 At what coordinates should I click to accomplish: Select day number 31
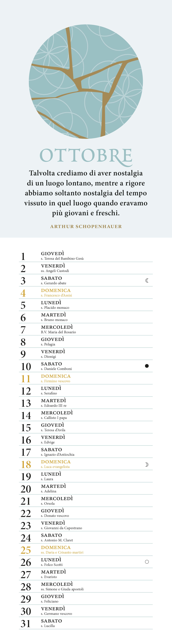coord(26,624)
